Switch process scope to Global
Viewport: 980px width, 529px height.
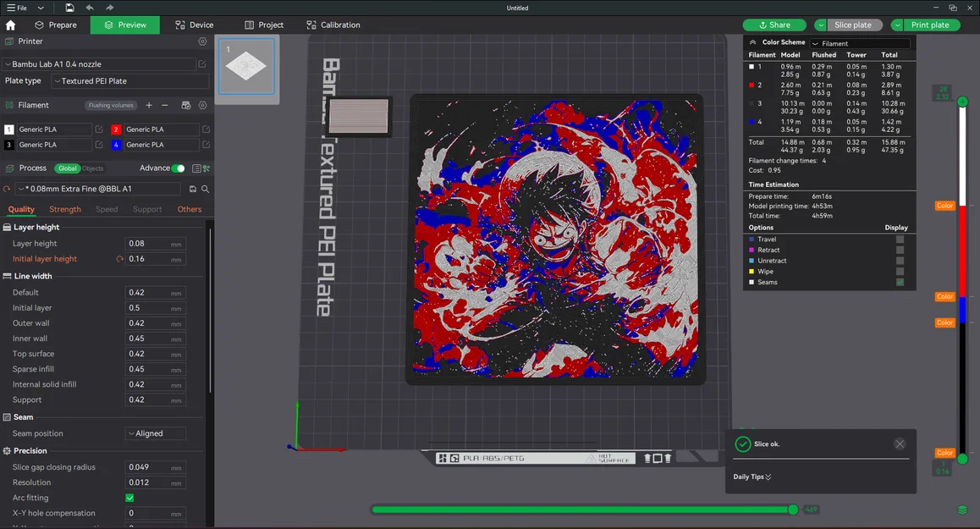click(x=68, y=168)
